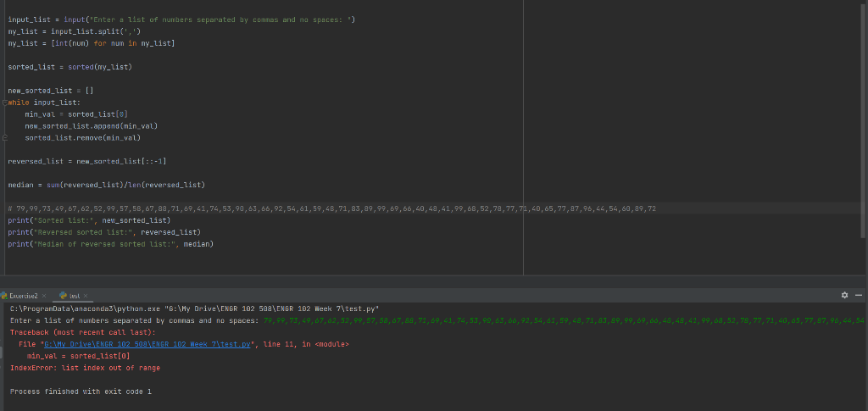
Task: Click the commented numbers line starting '# 79,99'
Action: (x=332, y=208)
